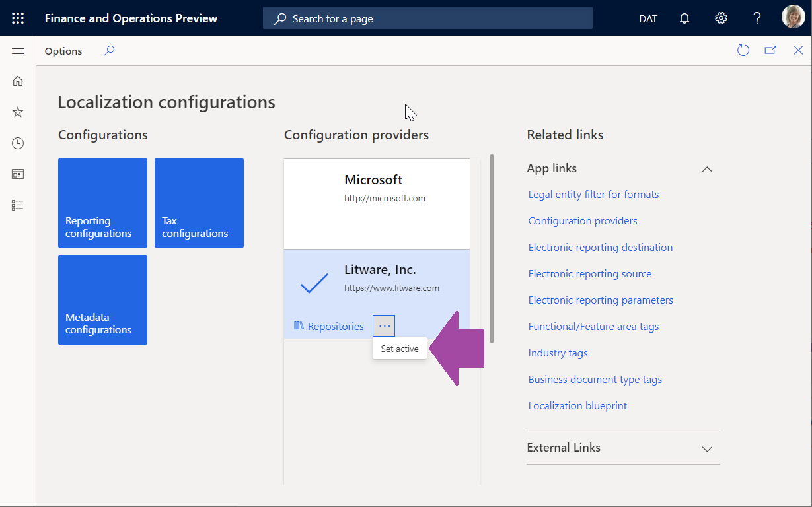Click the Home icon in the navigation pane
This screenshot has width=812, height=507.
[17, 81]
